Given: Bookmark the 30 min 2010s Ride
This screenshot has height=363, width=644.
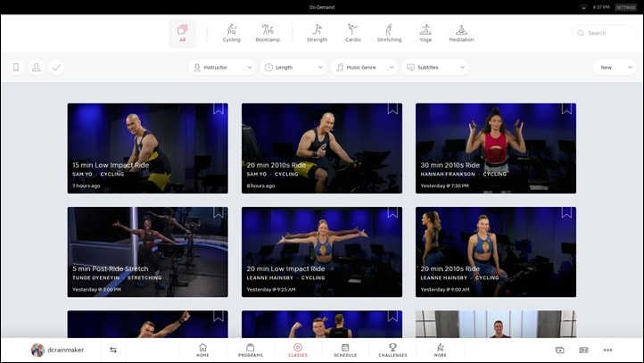Looking at the screenshot, I should pyautogui.click(x=566, y=109).
